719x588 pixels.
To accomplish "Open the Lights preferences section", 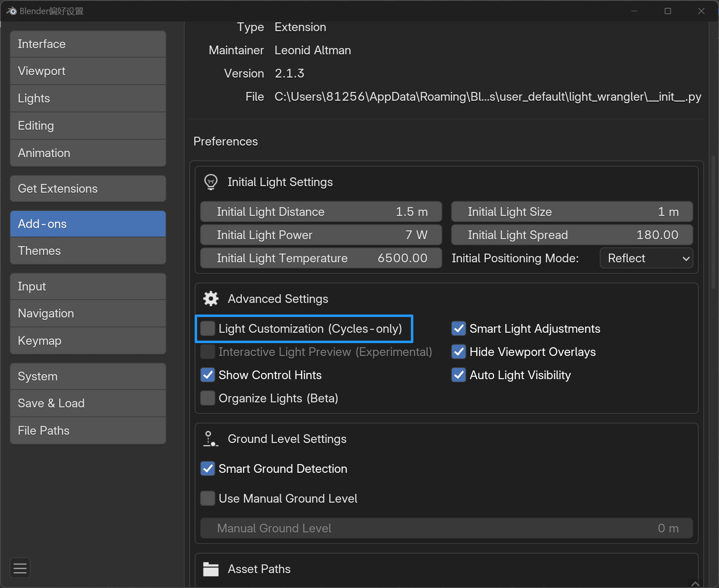I will [88, 98].
